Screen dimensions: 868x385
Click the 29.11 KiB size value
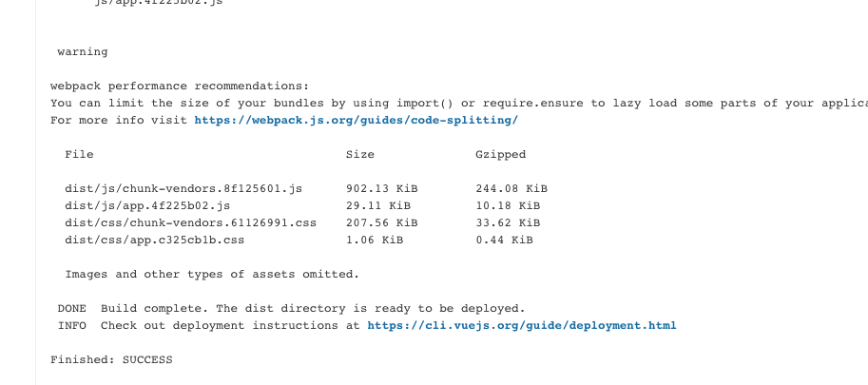pos(378,205)
